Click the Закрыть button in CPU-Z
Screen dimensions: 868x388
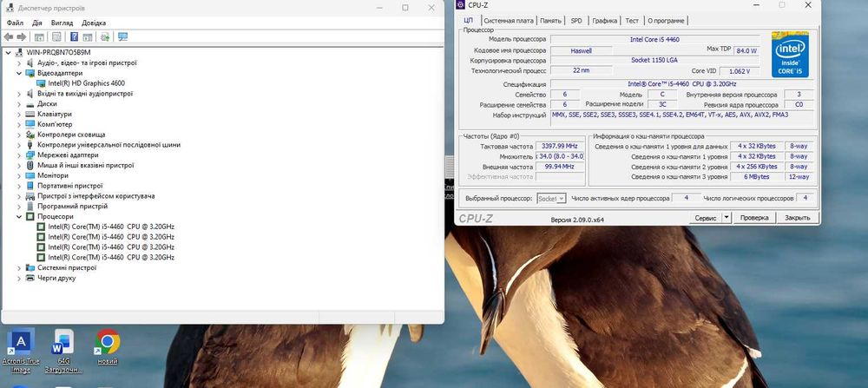click(x=797, y=218)
